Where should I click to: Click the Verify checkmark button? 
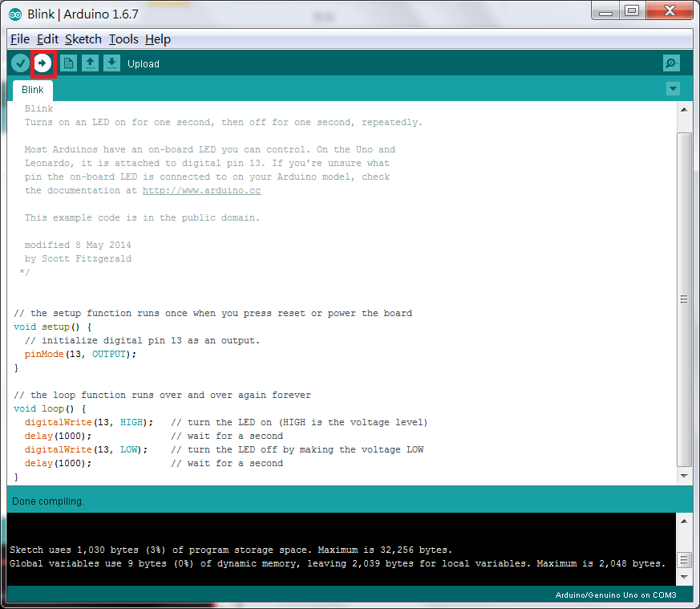(x=20, y=63)
